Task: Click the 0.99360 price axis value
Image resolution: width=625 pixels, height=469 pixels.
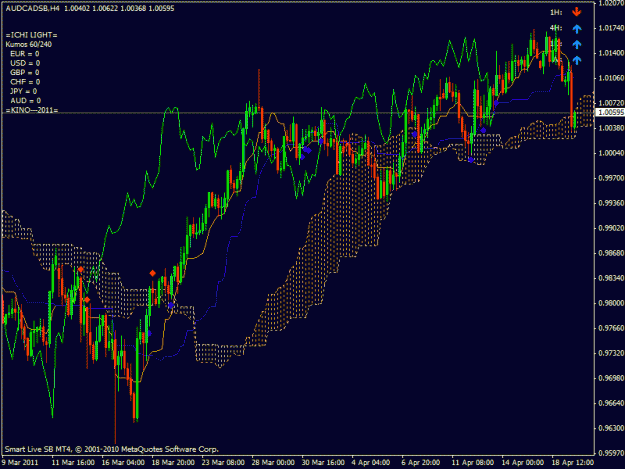Action: (x=611, y=203)
